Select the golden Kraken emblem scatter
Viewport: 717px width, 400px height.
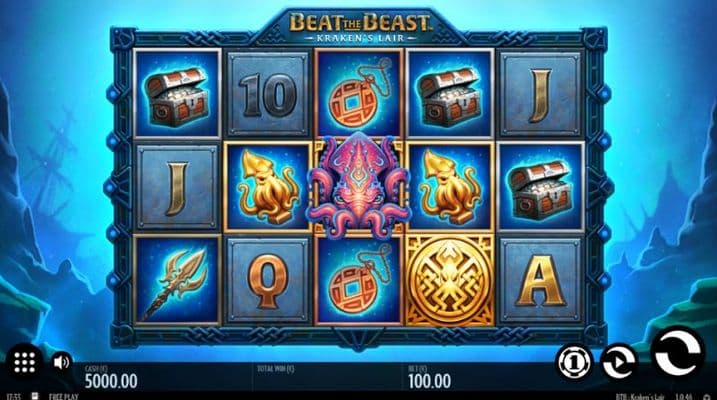(450, 281)
